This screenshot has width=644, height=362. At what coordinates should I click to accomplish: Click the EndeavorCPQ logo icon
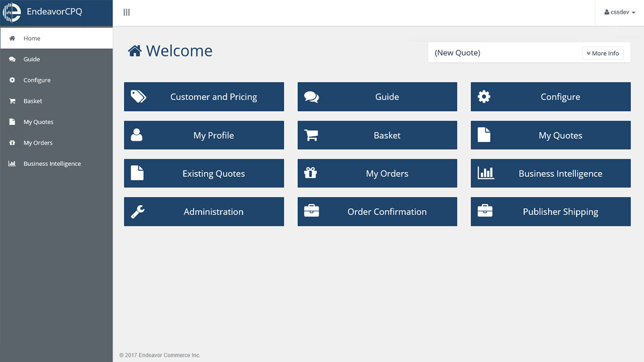[x=11, y=12]
